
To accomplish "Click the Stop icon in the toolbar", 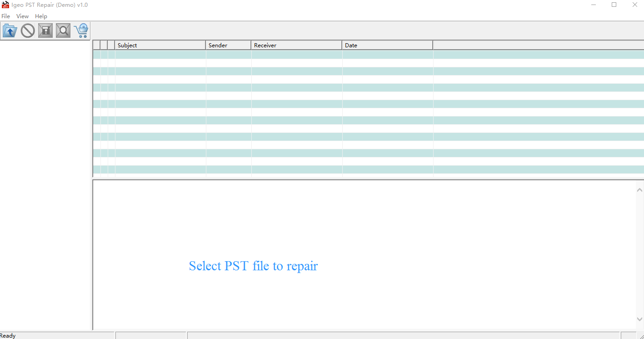I will click(x=28, y=31).
